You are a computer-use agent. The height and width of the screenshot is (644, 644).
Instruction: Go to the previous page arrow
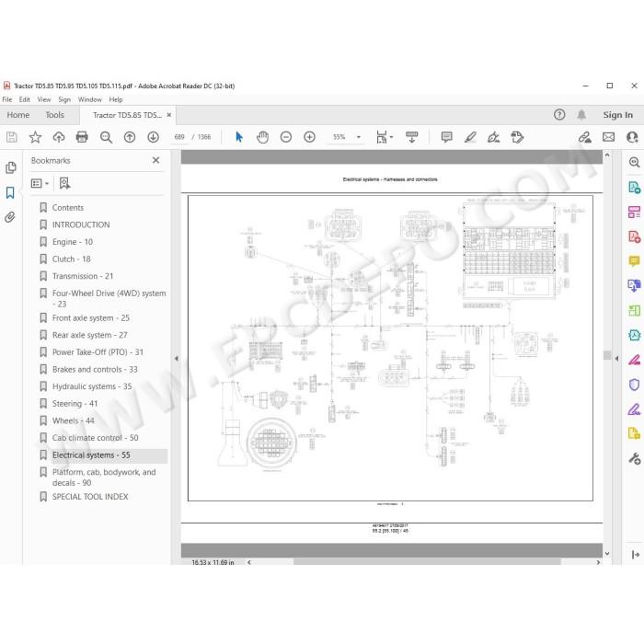[130, 137]
